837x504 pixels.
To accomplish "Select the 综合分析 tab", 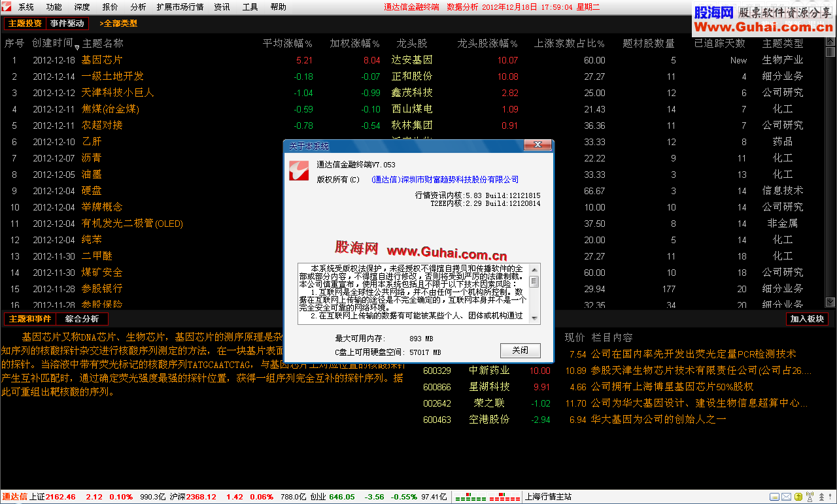I will click(x=82, y=319).
